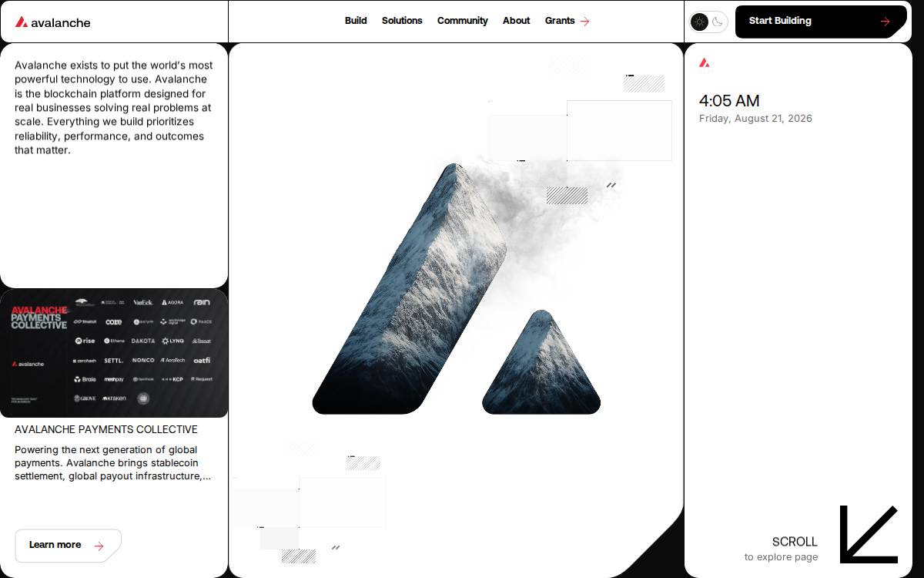Click the meshpay logo in the collective image

pos(114,379)
